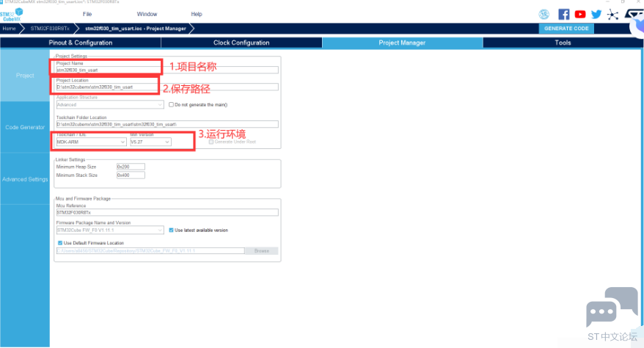The image size is (644, 348).
Task: Click the STM32CubeMX logo
Action: [x=12, y=15]
